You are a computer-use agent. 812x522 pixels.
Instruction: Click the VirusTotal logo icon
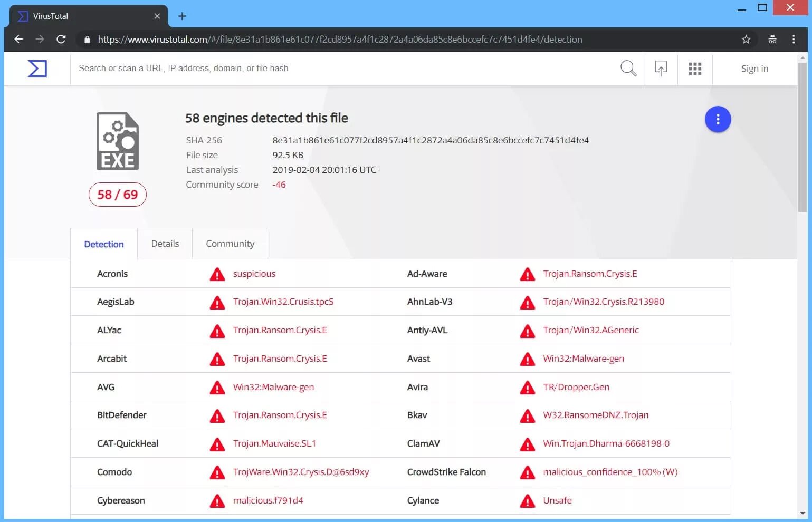point(37,69)
